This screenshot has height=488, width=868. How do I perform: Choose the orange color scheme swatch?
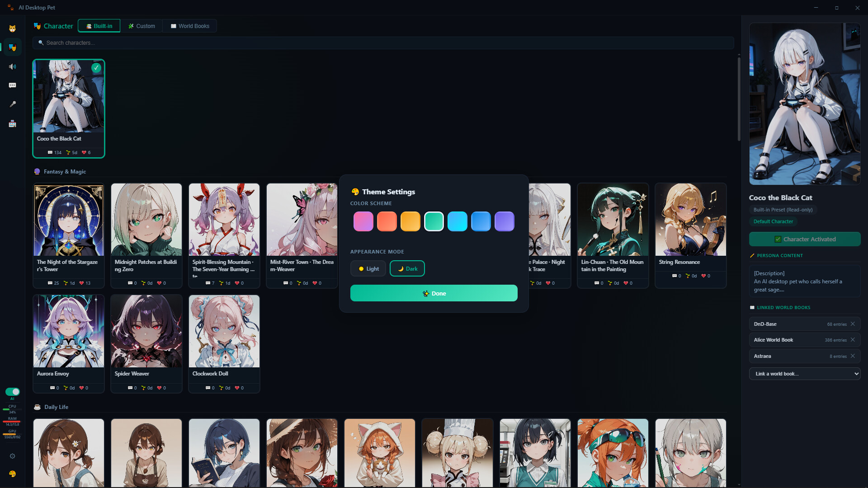(x=410, y=221)
